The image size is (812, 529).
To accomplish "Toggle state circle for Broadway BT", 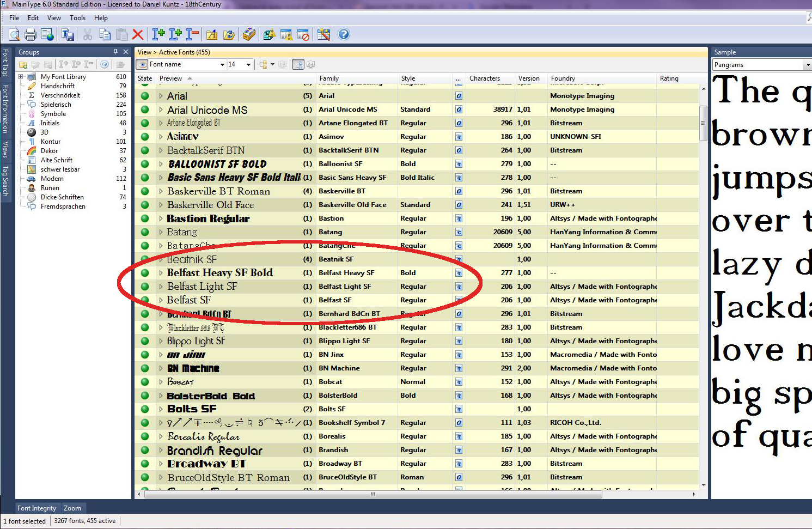I will click(145, 464).
